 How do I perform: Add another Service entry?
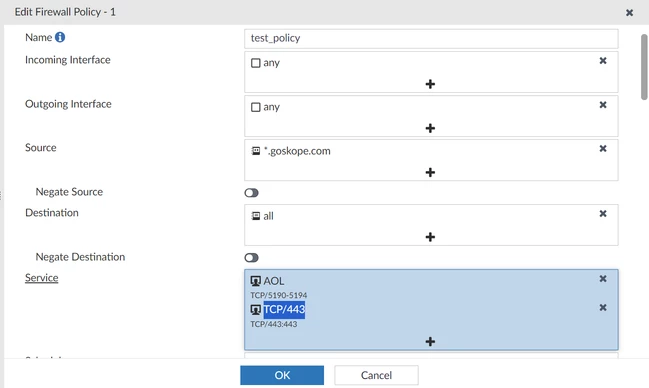tap(430, 341)
